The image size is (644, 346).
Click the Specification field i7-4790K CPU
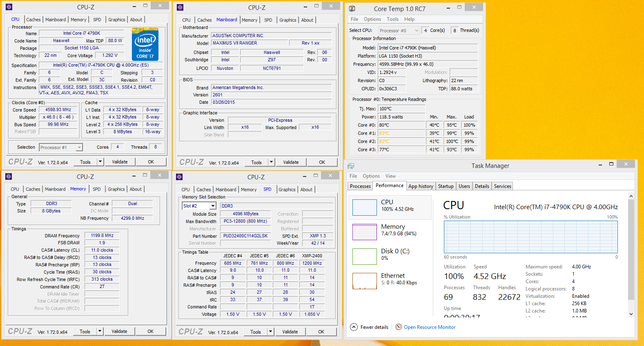click(x=101, y=65)
